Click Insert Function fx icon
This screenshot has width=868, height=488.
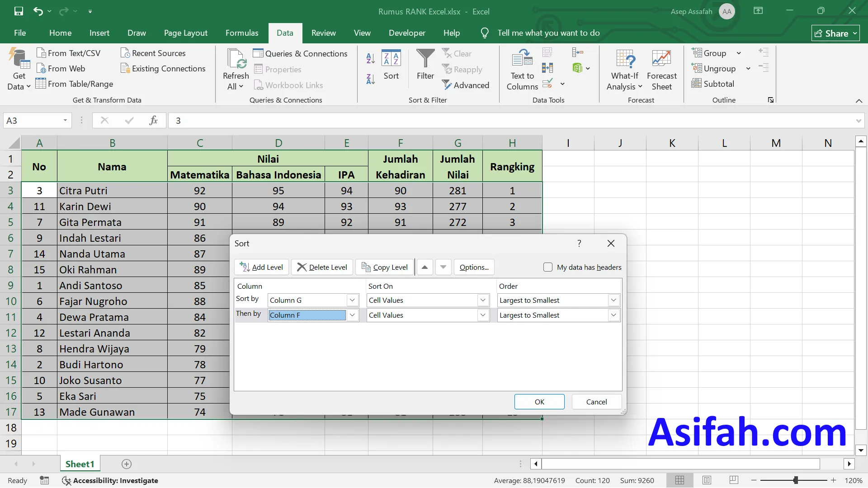point(153,120)
